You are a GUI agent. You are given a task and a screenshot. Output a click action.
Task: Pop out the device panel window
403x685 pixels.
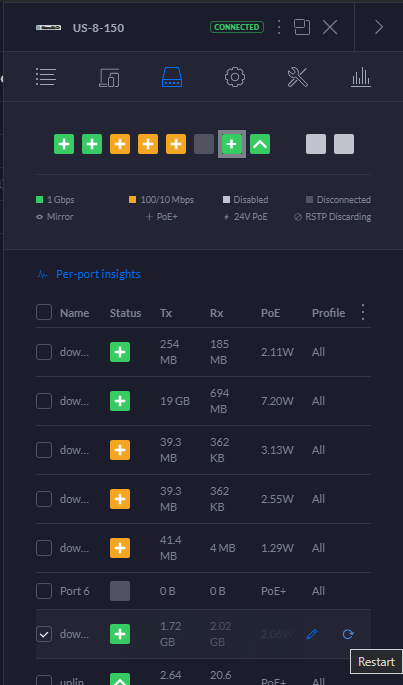pyautogui.click(x=302, y=27)
